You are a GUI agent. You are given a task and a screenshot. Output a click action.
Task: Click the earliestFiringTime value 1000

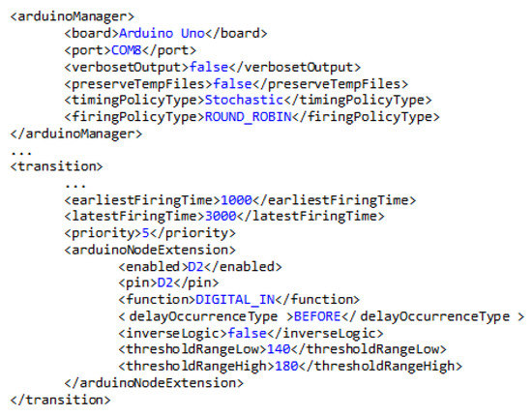click(x=236, y=200)
